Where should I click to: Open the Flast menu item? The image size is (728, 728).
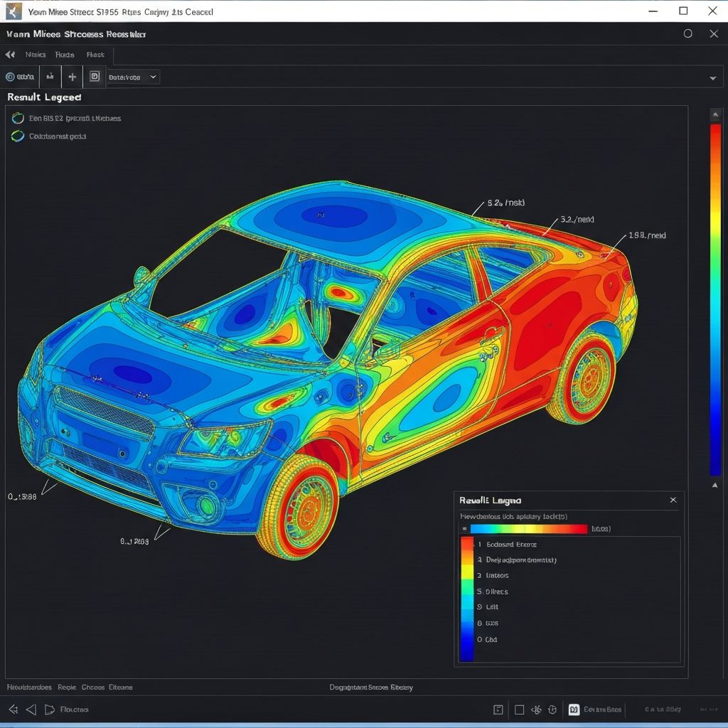coord(95,54)
